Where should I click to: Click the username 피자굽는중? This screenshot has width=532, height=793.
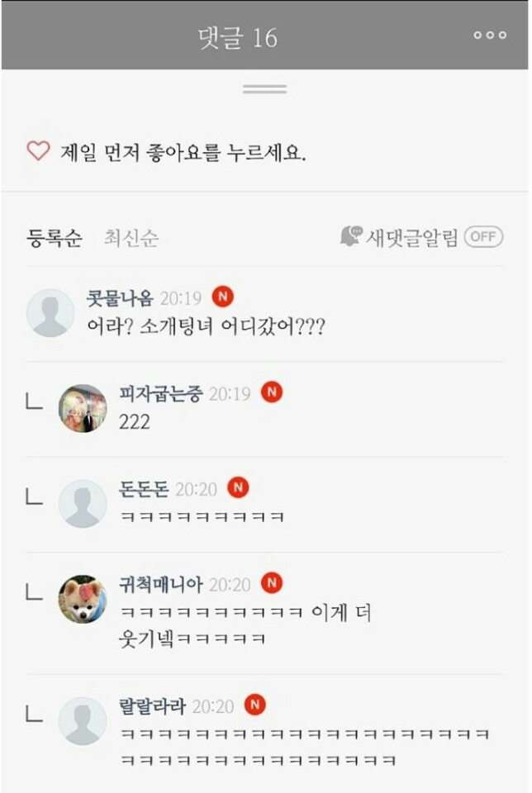coord(160,394)
